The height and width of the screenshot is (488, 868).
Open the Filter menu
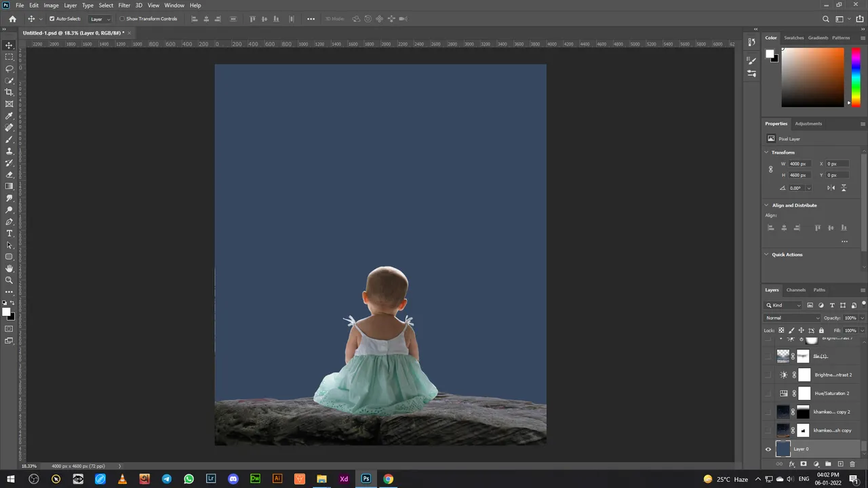click(124, 5)
